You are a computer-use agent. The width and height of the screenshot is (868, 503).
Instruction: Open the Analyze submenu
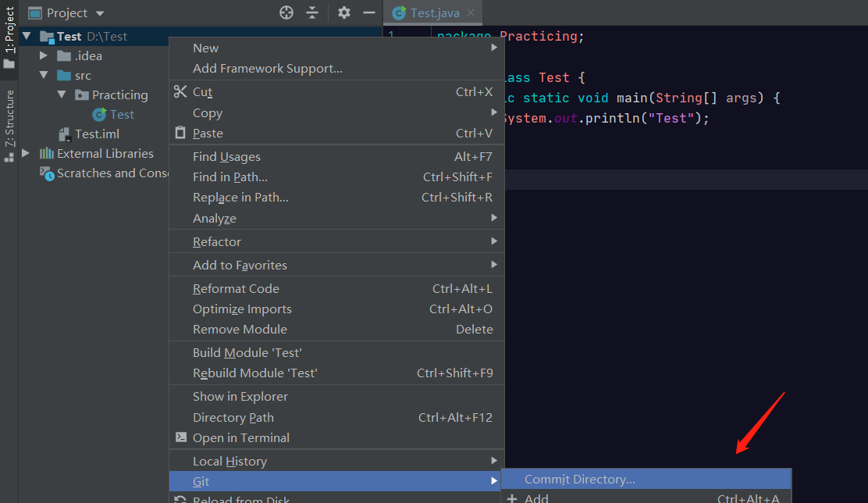336,218
